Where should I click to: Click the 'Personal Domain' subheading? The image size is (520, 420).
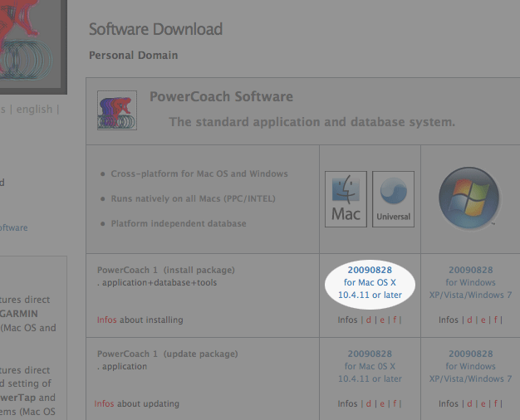(133, 55)
